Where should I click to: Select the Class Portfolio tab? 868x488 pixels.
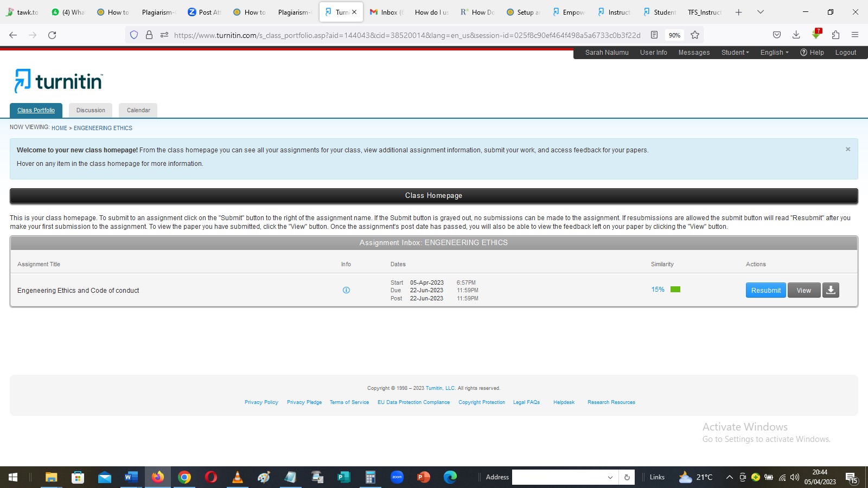point(36,110)
